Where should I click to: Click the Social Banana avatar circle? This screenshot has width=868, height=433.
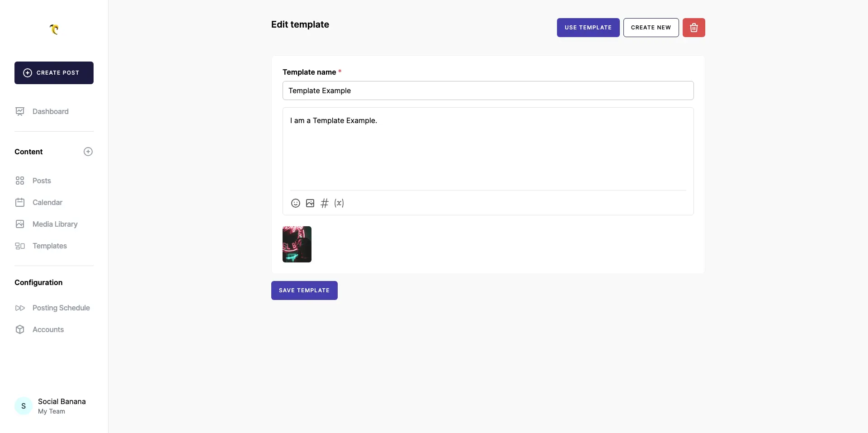point(24,406)
